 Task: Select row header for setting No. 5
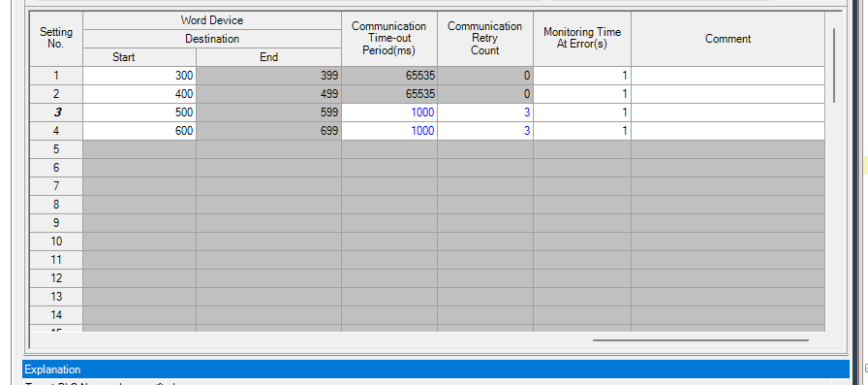pyautogui.click(x=56, y=149)
